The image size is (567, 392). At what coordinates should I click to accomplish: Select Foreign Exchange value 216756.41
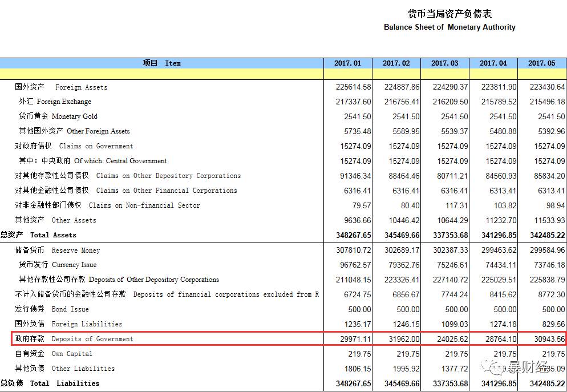click(x=402, y=102)
